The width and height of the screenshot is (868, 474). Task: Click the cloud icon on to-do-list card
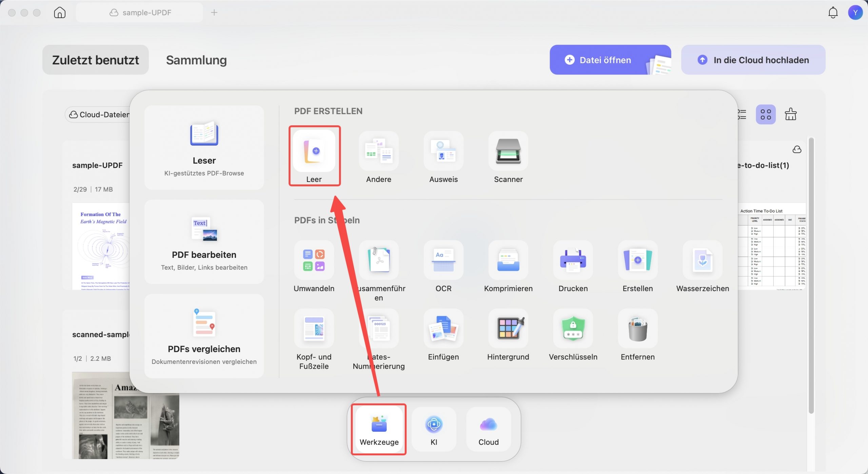797,149
